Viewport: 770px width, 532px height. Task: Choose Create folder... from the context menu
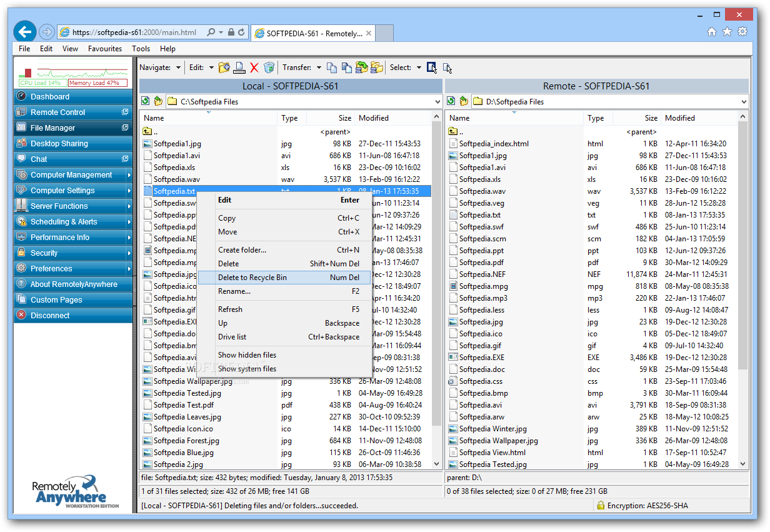[284, 250]
